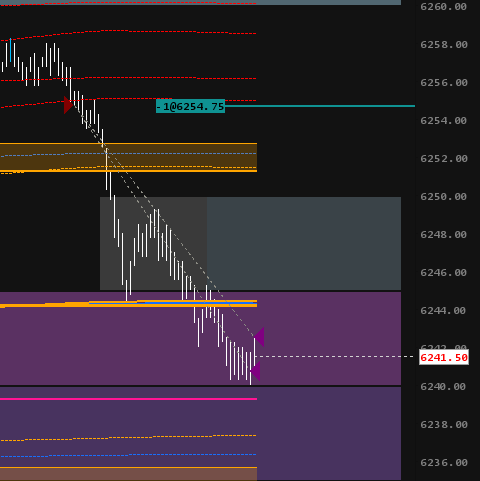Select the lower purple triangle marker
Screen dimensions: 480x481
pyautogui.click(x=255, y=371)
